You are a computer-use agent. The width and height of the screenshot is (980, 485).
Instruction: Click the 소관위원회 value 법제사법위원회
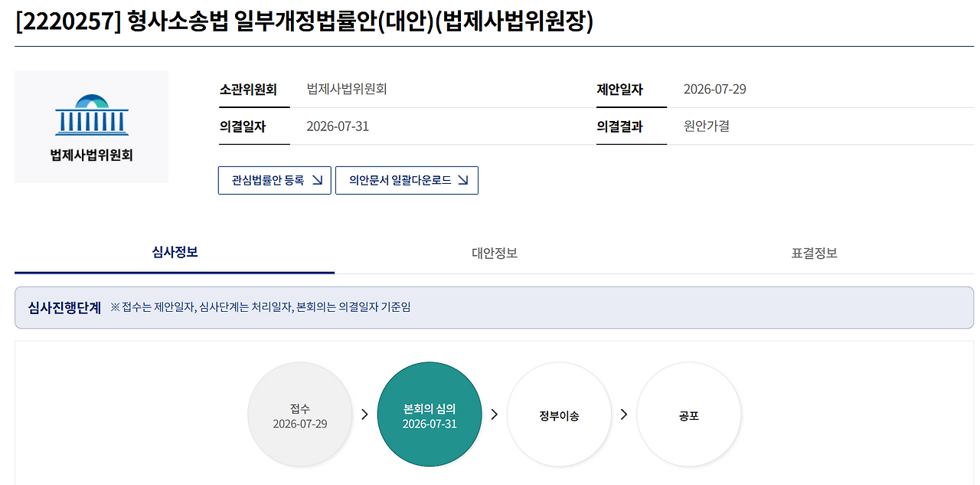[347, 89]
